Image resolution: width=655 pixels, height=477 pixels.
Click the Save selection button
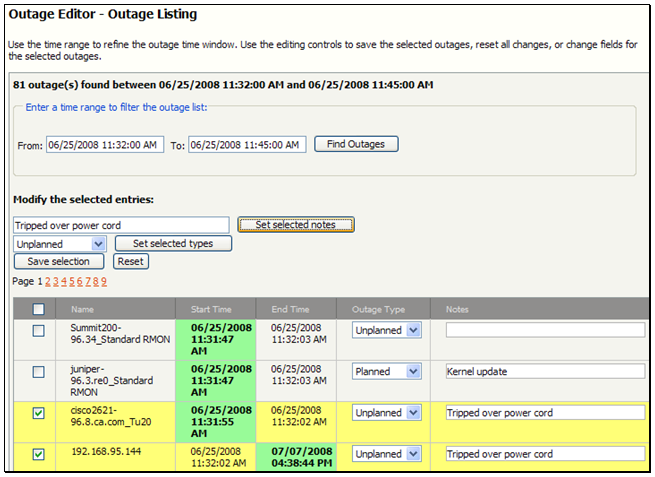tap(59, 261)
